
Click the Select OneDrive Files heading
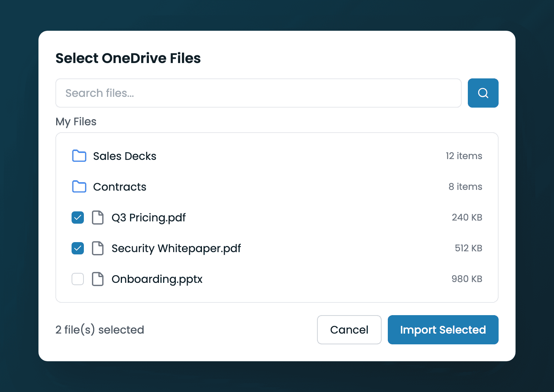coord(128,58)
